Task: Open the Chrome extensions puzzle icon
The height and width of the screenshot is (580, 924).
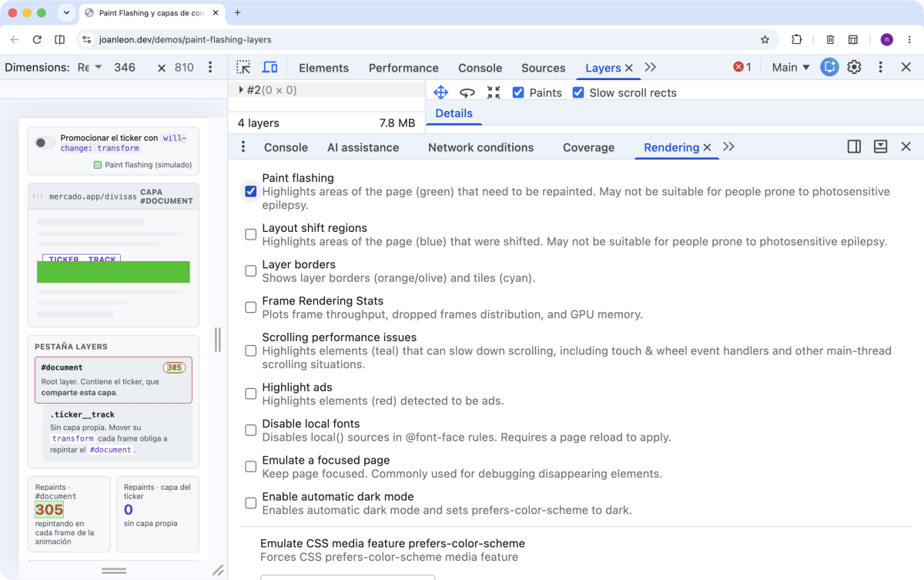Action: click(x=797, y=39)
